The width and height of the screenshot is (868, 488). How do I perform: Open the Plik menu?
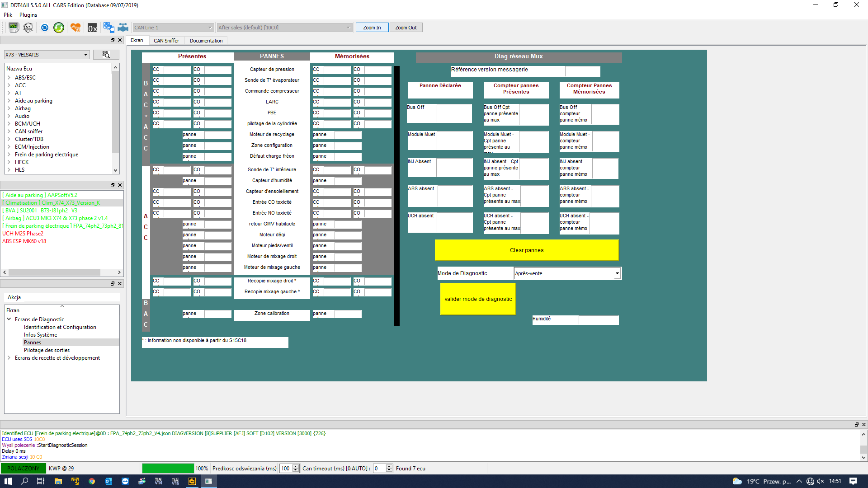[x=8, y=15]
